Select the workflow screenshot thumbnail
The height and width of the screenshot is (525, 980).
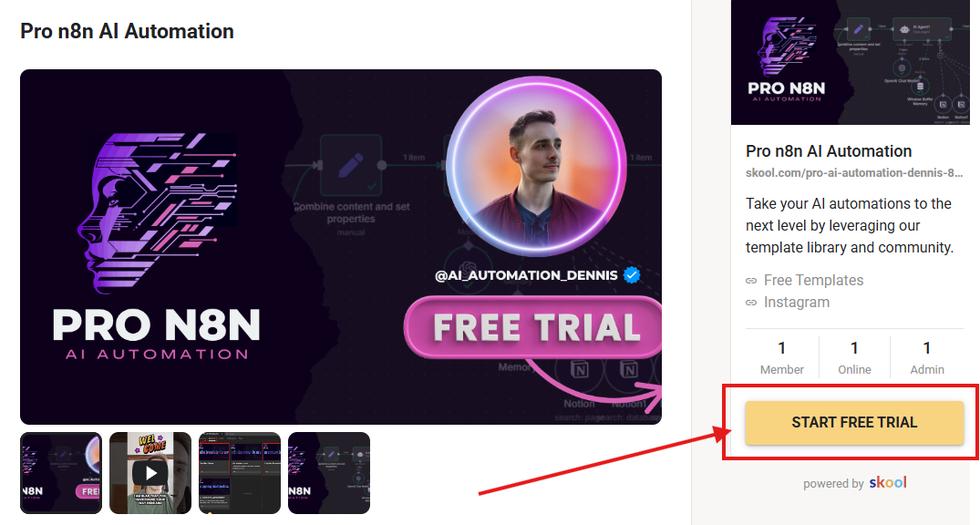click(240, 473)
